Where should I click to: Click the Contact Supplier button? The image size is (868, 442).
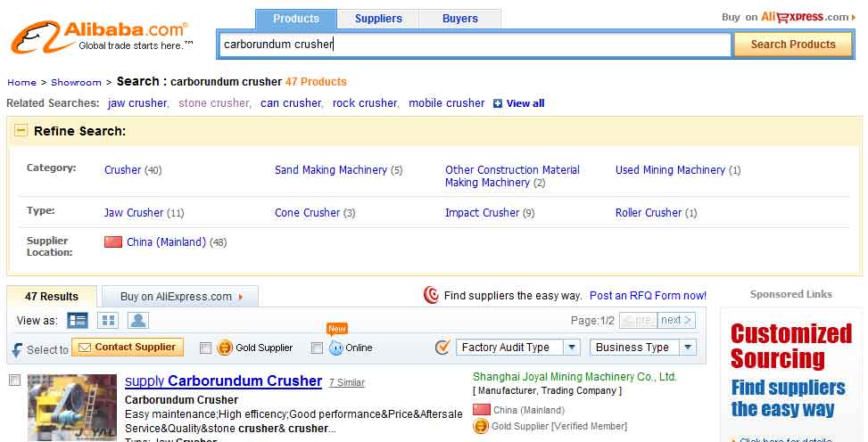click(128, 348)
